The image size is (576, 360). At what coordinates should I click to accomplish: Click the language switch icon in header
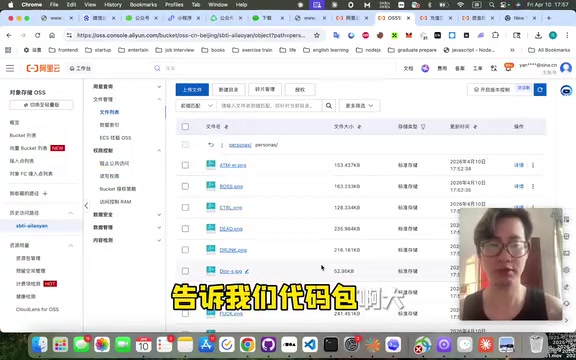(494, 68)
